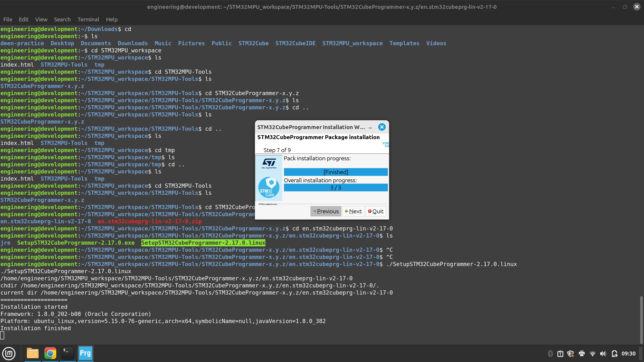
Task: Click the Videos directory in ls output
Action: (436, 44)
